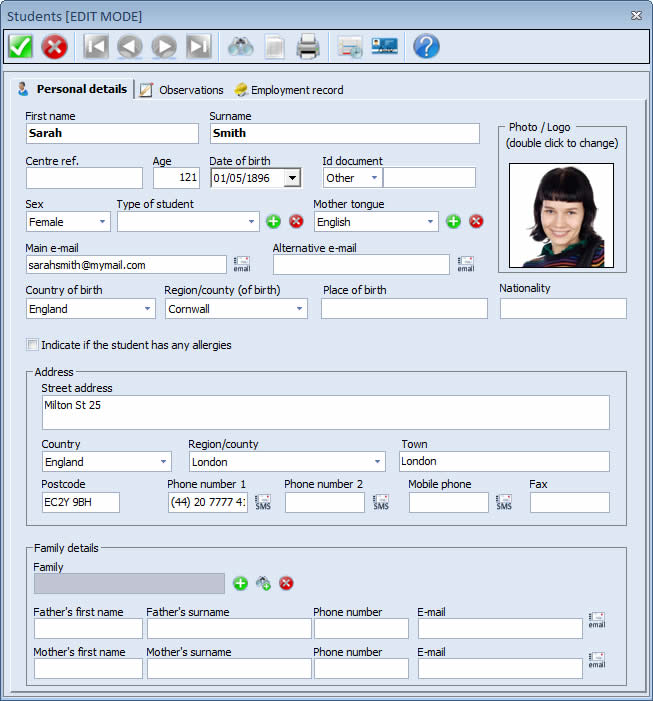Click the Place of birth field

click(x=404, y=309)
